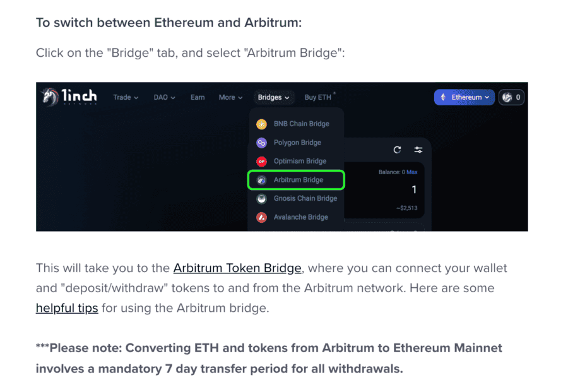This screenshot has width=568, height=392.
Task: Open the swap settings sliders icon
Action: pyautogui.click(x=418, y=150)
